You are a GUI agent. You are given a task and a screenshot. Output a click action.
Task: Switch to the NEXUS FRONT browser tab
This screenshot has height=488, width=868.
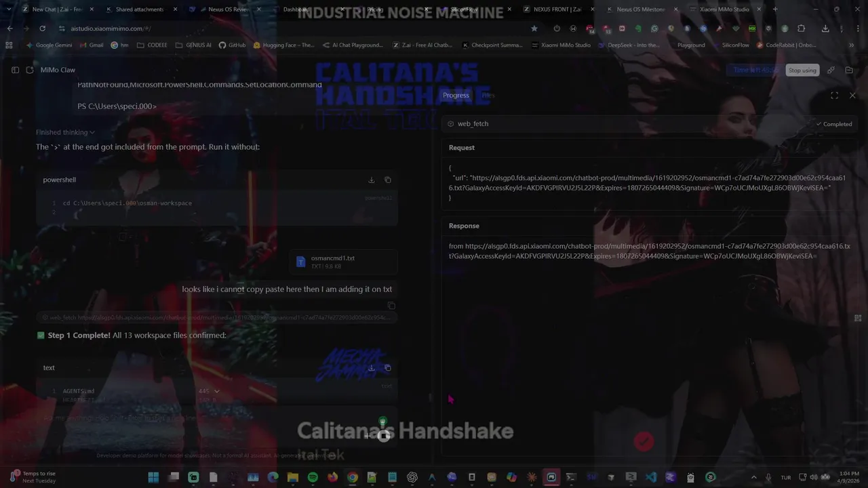coord(556,9)
